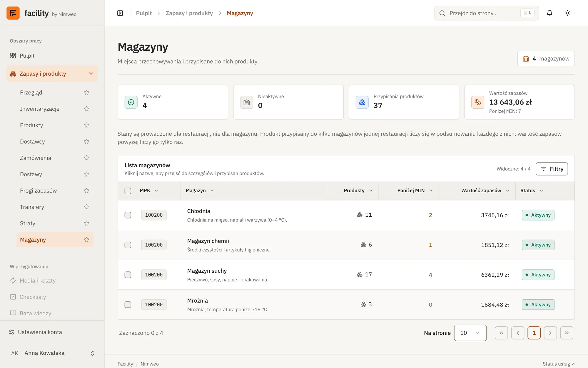
Task: Click the Wartość zapasów coins icon
Action: point(478,102)
